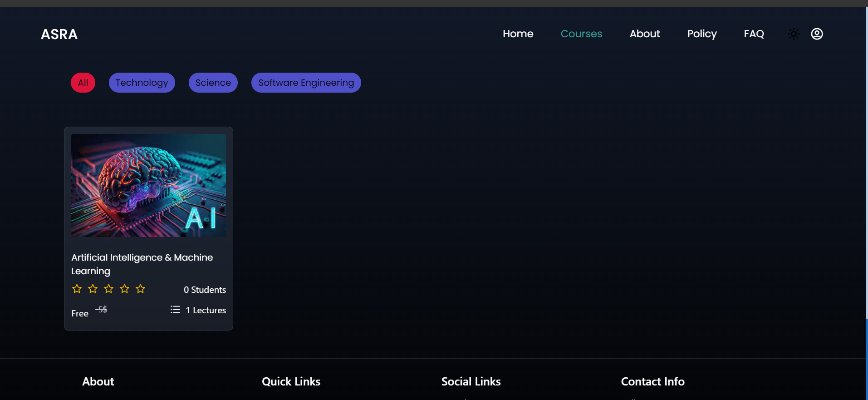Click the fifth rating star

pyautogui.click(x=140, y=289)
